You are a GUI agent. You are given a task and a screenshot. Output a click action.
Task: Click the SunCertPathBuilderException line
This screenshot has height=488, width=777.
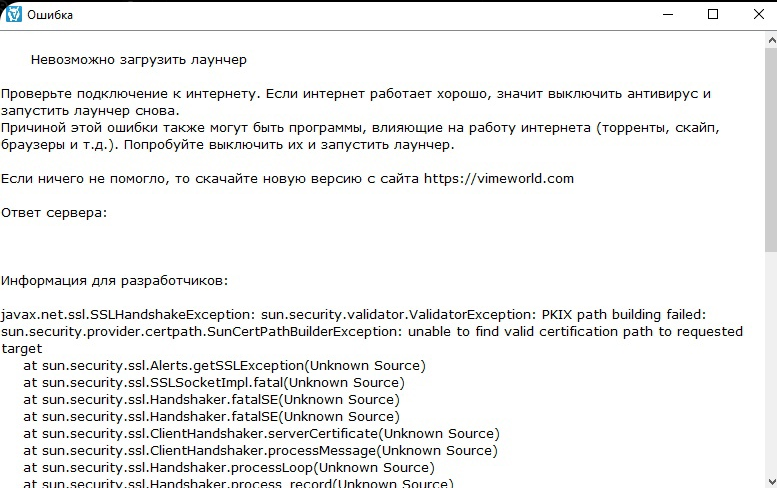pos(372,331)
